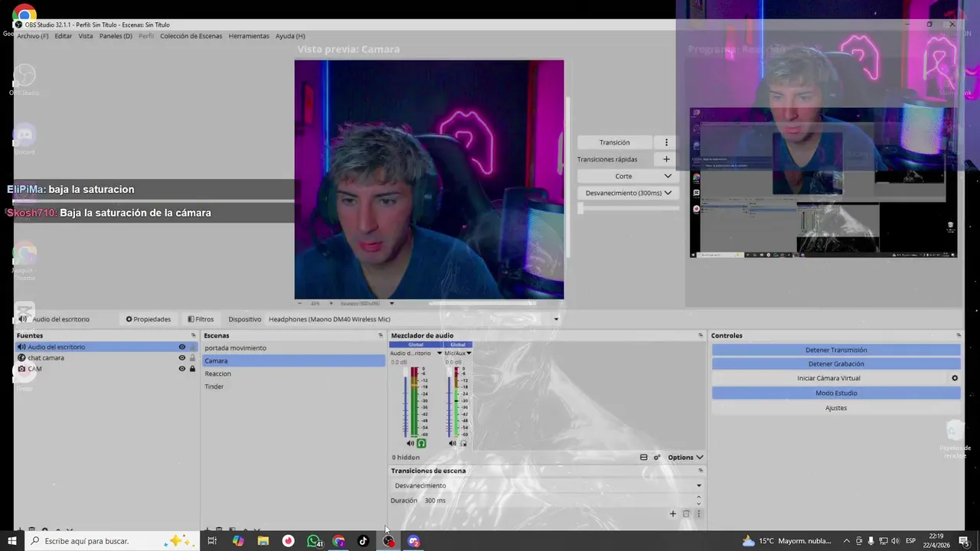Undock the Transiciones de escena panel
Viewport: 980px width, 551px height.
tap(701, 471)
